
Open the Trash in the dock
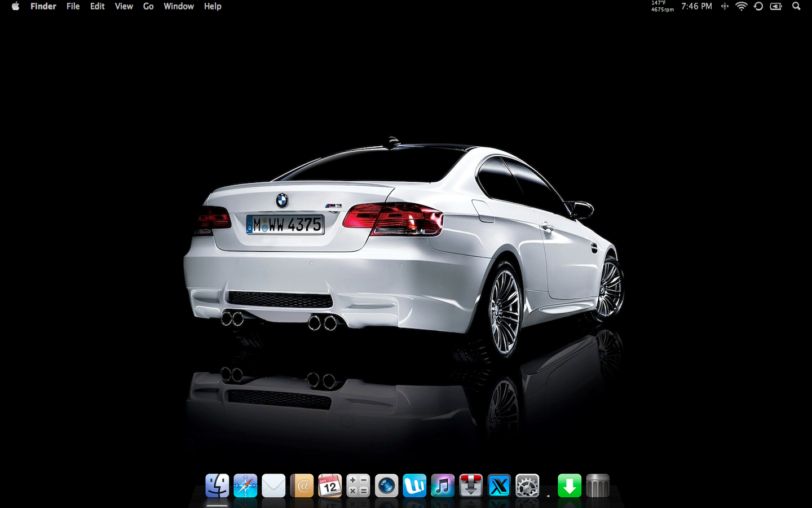pyautogui.click(x=598, y=485)
